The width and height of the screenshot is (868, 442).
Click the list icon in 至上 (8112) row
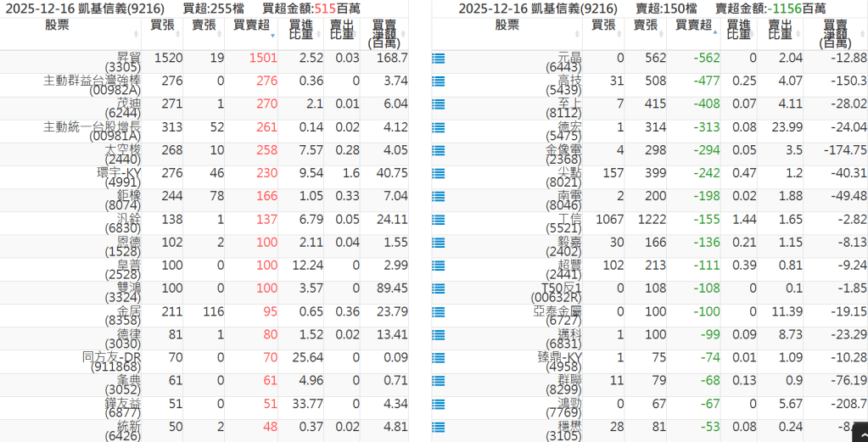click(439, 104)
